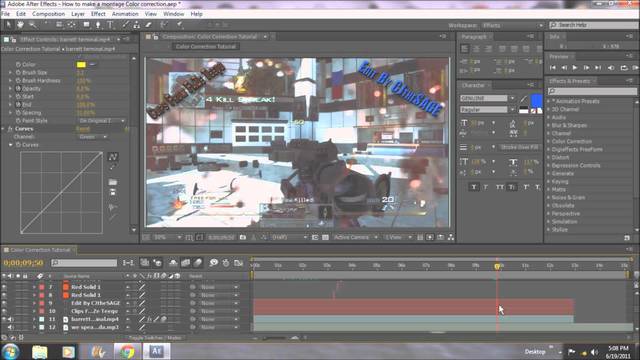Open the Effect menu
The height and width of the screenshot is (360, 640).
pos(98,14)
